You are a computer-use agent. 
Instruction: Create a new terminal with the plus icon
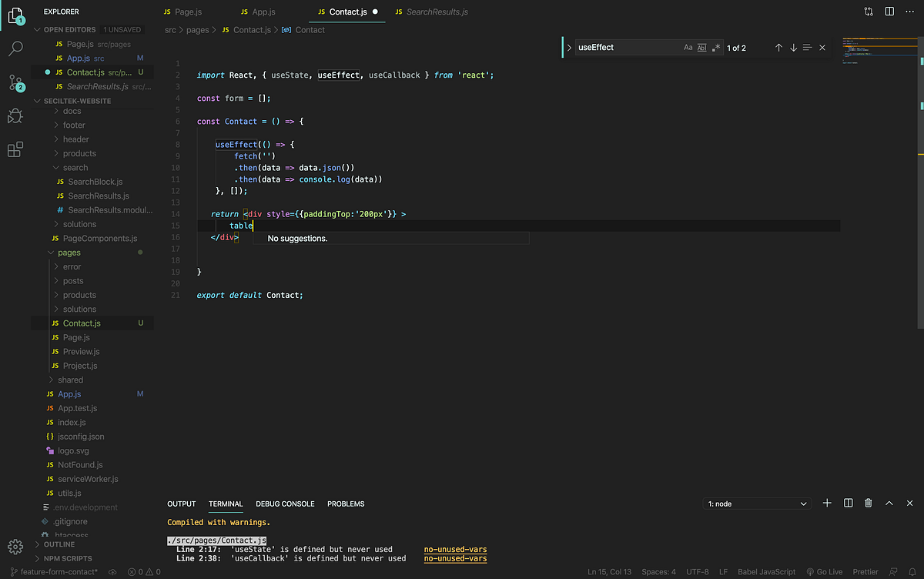point(827,503)
